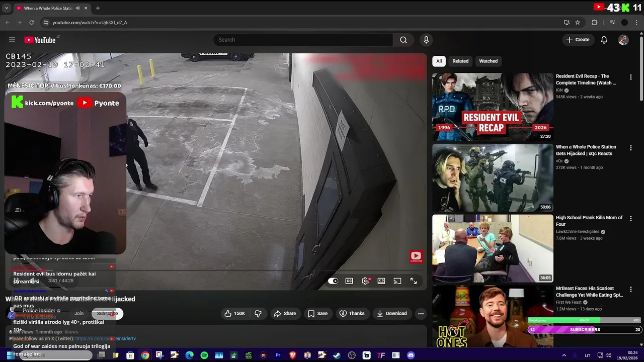The height and width of the screenshot is (362, 644).
Task: Toggle closed captions on the player
Action: (x=349, y=281)
